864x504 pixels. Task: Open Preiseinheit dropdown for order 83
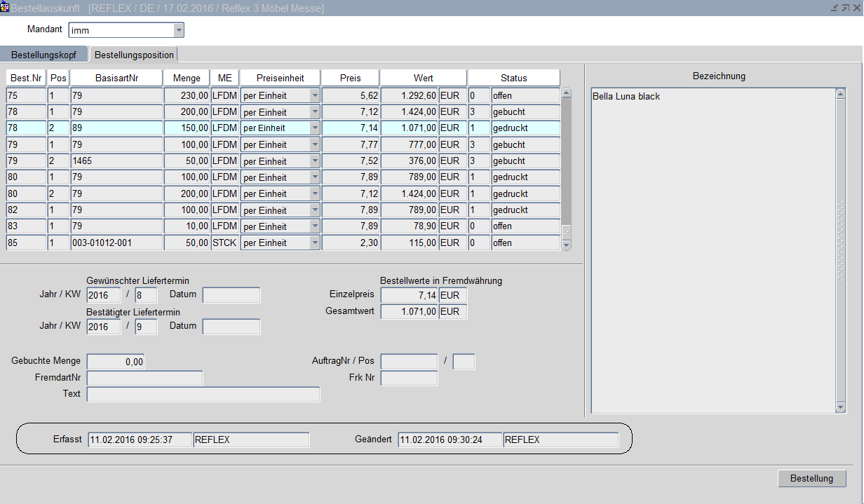point(315,226)
